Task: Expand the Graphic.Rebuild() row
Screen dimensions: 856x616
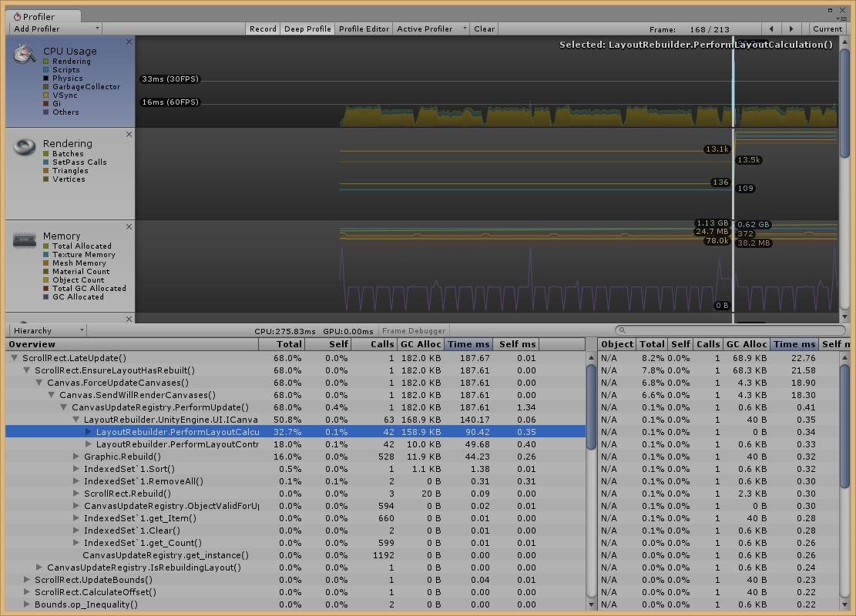Action: 76,457
